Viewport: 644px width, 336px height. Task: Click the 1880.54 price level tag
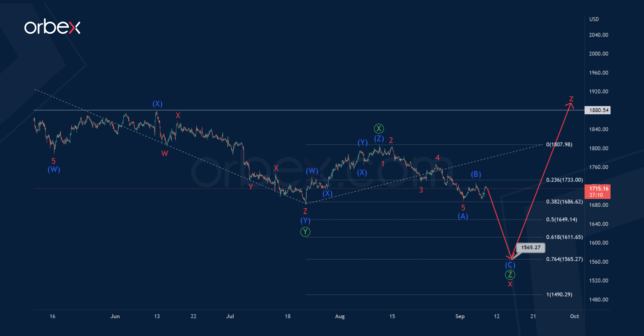coord(597,110)
